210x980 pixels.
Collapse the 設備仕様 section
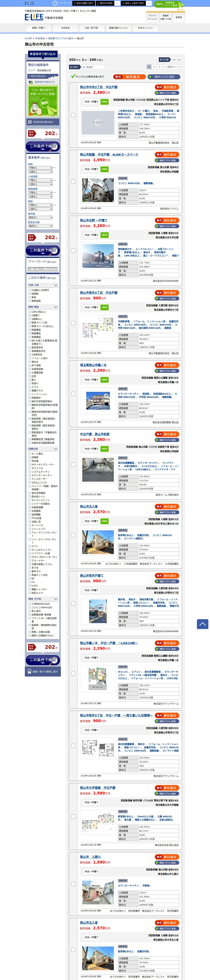[42, 449]
